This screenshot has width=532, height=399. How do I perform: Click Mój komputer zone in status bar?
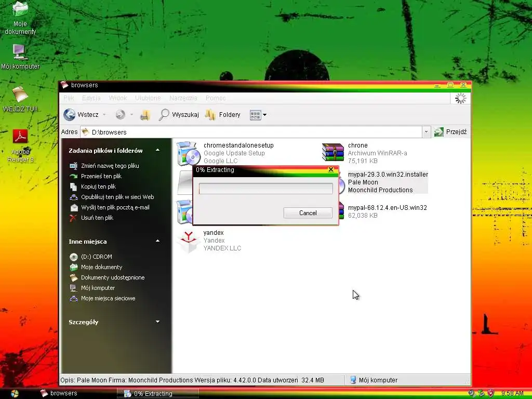click(374, 380)
